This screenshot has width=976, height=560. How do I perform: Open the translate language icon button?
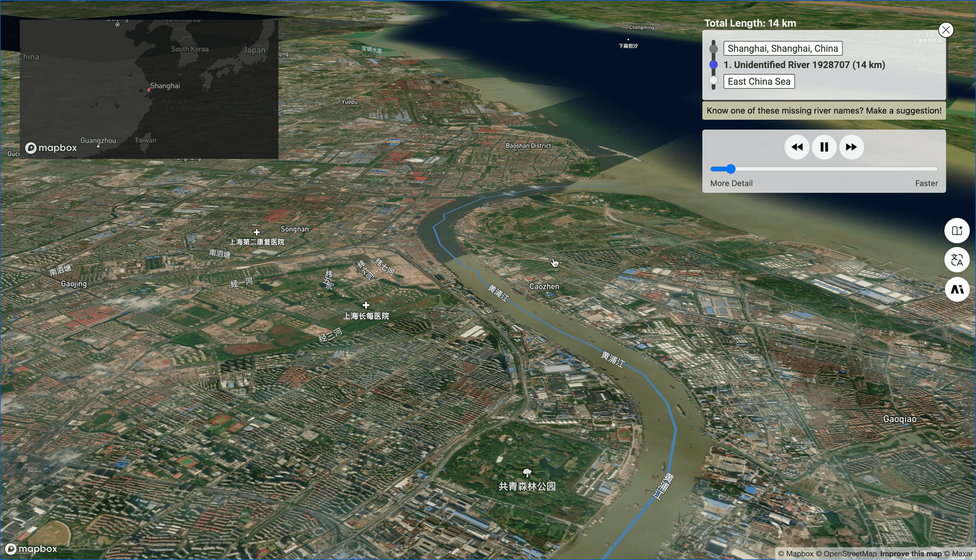(957, 260)
